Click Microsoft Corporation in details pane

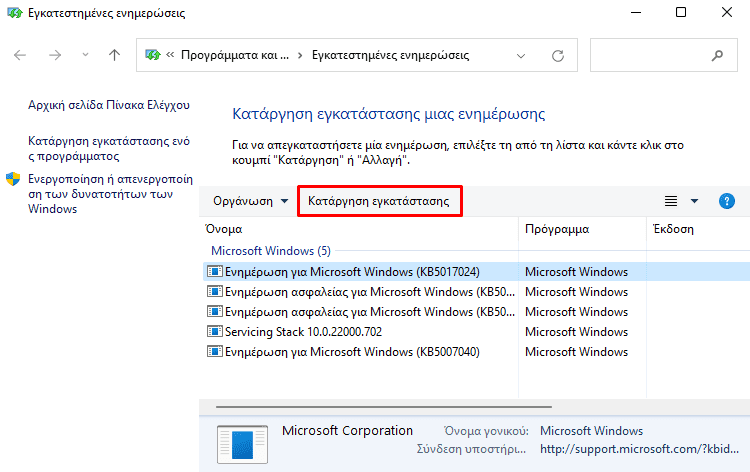tap(347, 430)
